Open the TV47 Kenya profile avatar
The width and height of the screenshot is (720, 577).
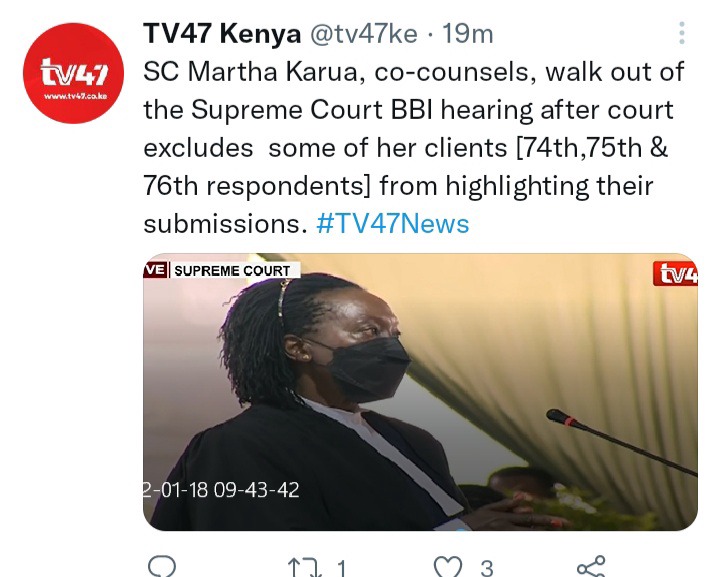pyautogui.click(x=73, y=73)
